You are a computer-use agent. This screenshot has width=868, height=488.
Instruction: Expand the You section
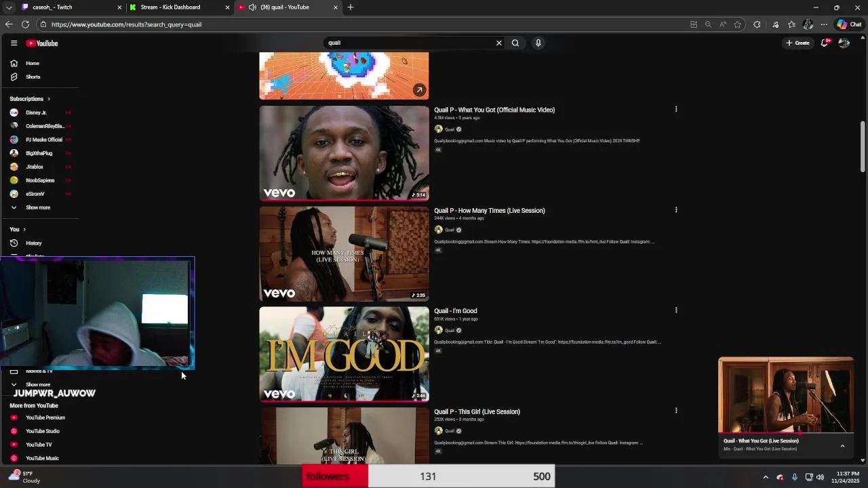(18, 229)
